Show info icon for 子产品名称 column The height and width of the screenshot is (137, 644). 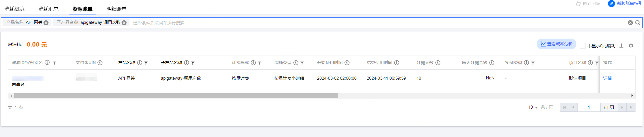point(187,63)
